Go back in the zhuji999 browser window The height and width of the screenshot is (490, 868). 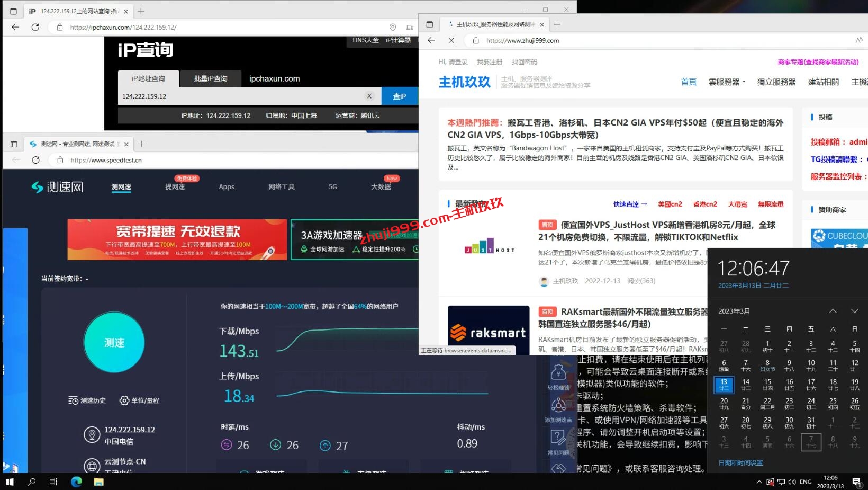(x=431, y=40)
